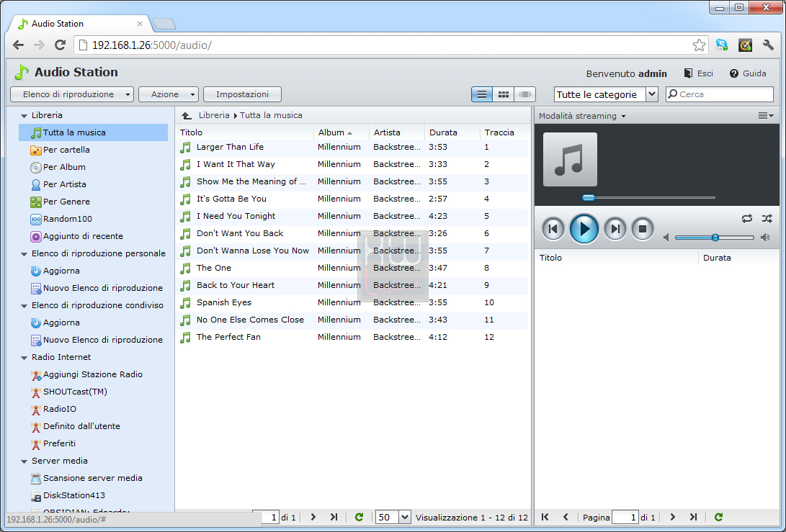Open the Random100 playlist
The width and height of the screenshot is (786, 532).
tap(61, 219)
